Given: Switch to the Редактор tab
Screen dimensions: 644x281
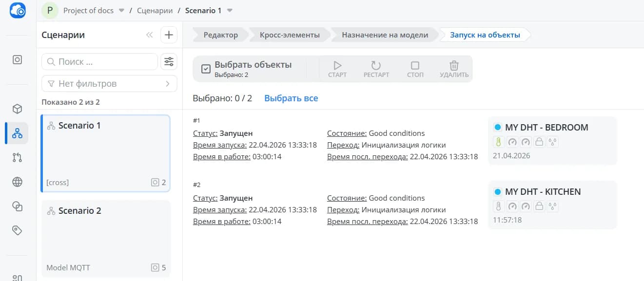Looking at the screenshot, I should 220,35.
